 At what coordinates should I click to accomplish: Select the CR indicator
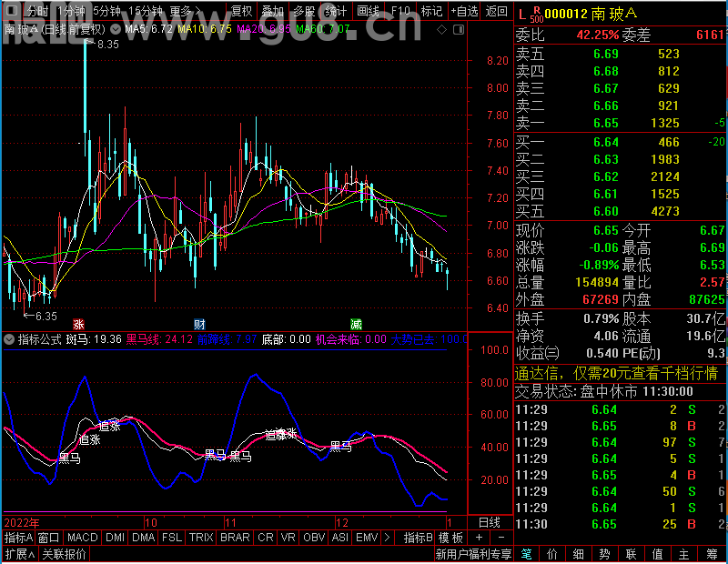(x=266, y=538)
